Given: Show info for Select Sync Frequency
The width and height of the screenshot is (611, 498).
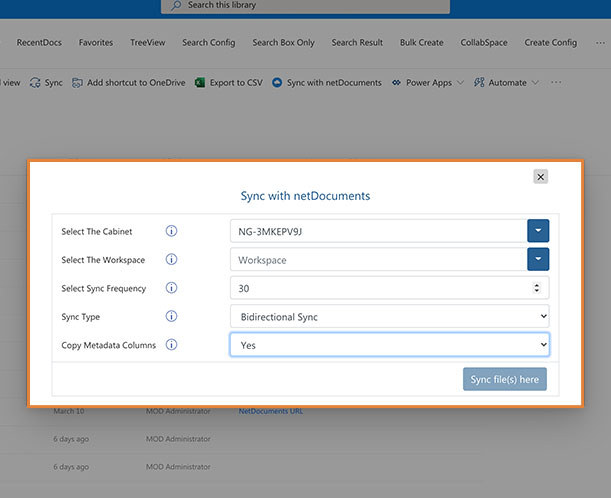Looking at the screenshot, I should (x=171, y=288).
